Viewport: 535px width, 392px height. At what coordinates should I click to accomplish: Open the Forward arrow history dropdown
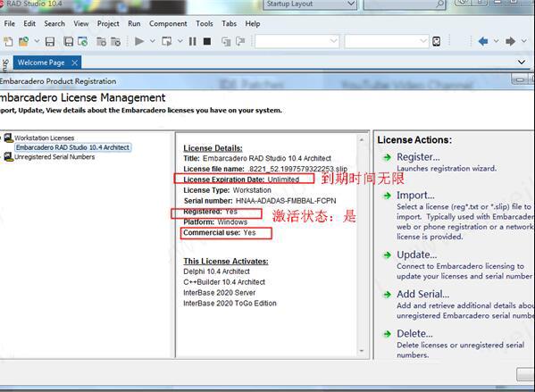click(523, 41)
